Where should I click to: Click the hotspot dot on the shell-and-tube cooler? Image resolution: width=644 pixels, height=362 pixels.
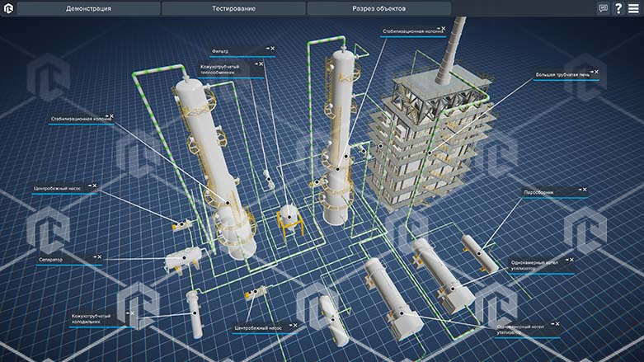(x=195, y=313)
